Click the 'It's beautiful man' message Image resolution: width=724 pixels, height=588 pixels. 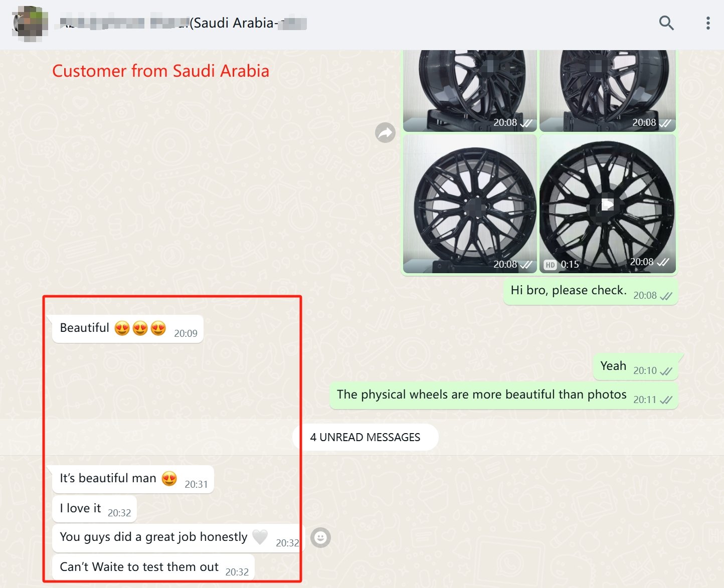click(133, 479)
